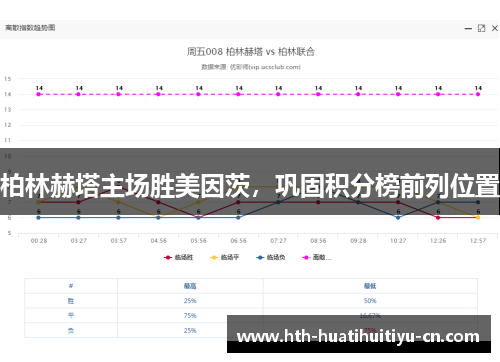Click the pink data point at 12:26
500x362 pixels.
(438, 94)
